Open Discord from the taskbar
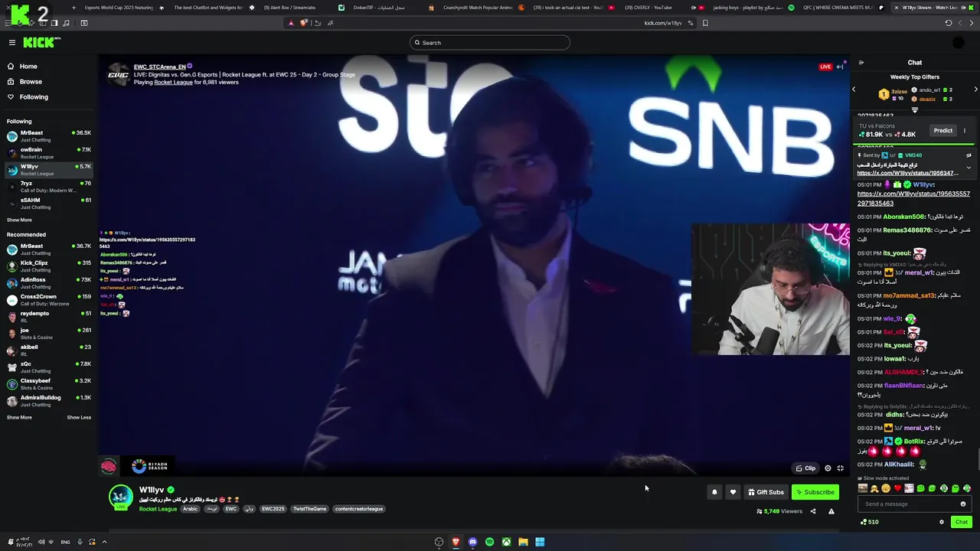Screen dimensions: 980x551 (472, 542)
